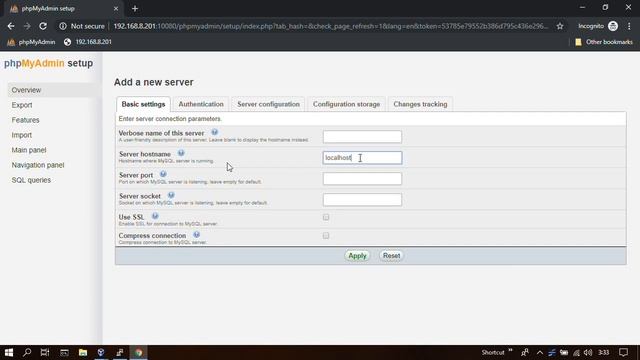Enable the Use SSL checkbox

[x=326, y=217]
